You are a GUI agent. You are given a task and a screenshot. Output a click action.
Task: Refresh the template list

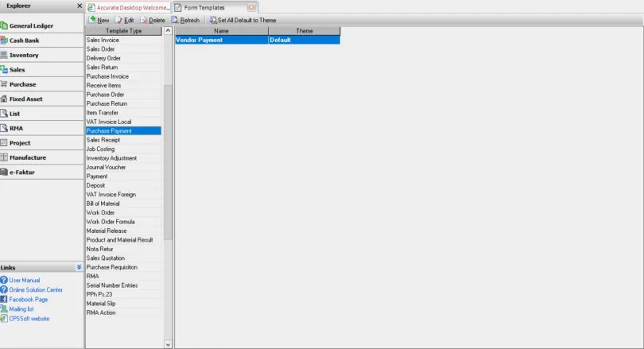(x=185, y=19)
